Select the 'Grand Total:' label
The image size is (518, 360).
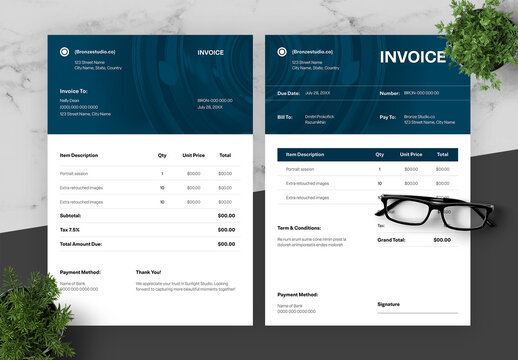click(x=391, y=240)
